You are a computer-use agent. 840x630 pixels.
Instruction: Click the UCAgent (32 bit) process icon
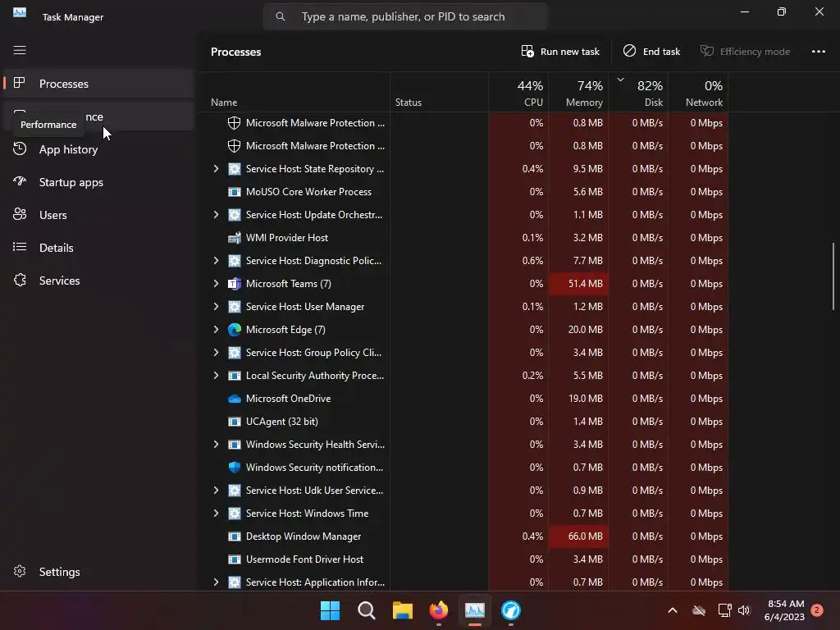tap(234, 422)
